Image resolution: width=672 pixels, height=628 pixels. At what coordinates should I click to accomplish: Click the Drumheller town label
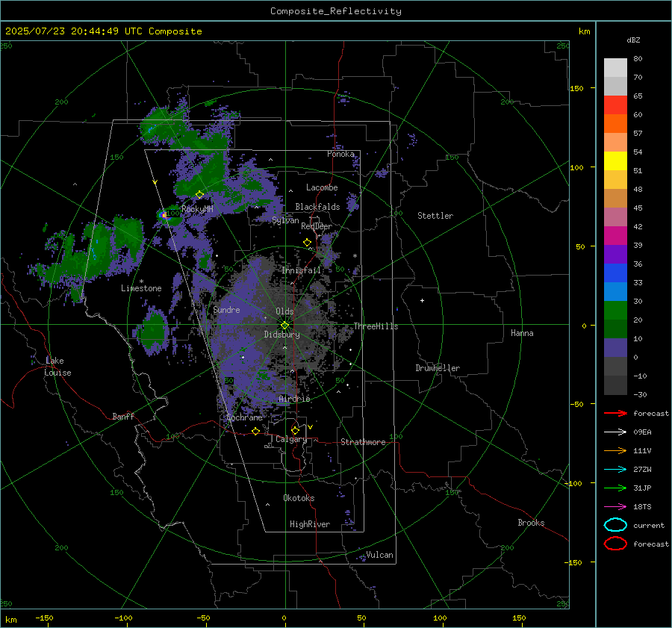tap(438, 368)
